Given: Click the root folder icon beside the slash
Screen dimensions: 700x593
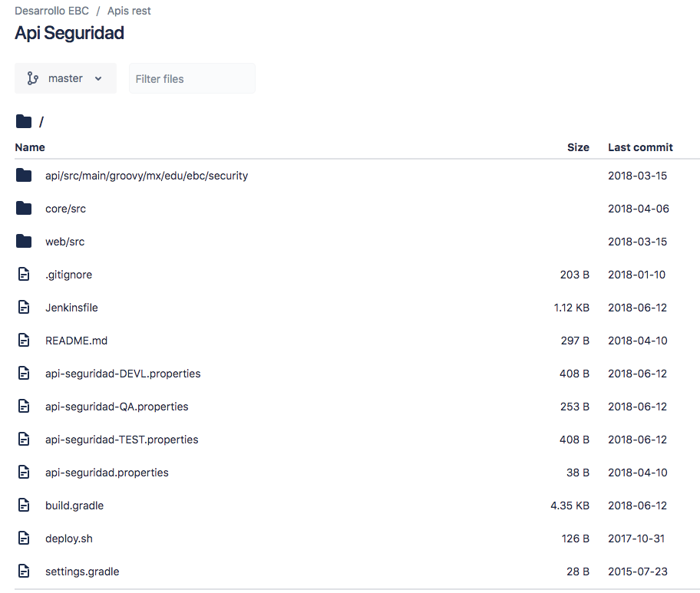Looking at the screenshot, I should pos(24,121).
